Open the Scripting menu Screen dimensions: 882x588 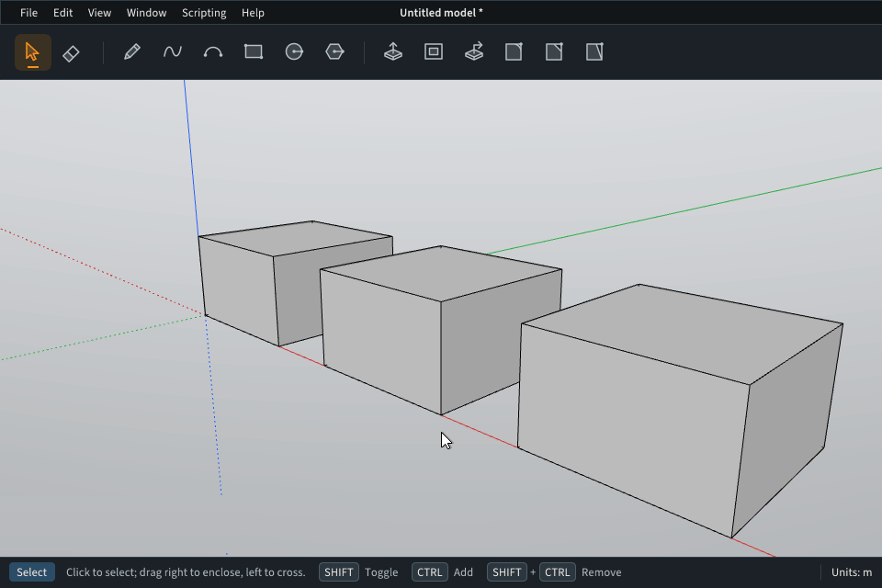coord(204,12)
